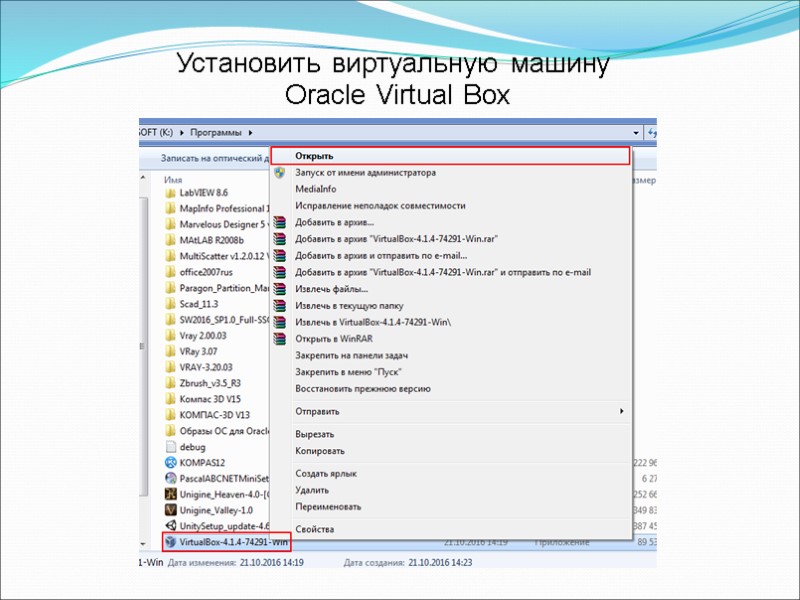Click the KOMPAS12 application icon

point(172,463)
